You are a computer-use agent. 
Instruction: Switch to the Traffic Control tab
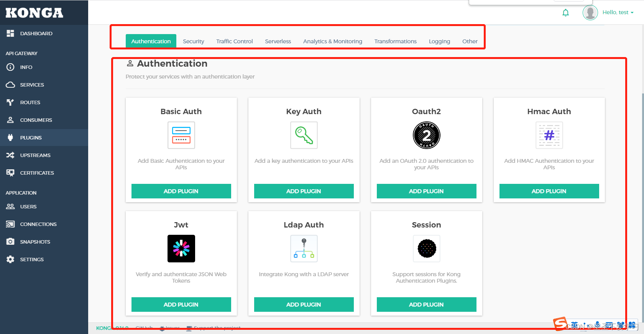click(x=235, y=41)
